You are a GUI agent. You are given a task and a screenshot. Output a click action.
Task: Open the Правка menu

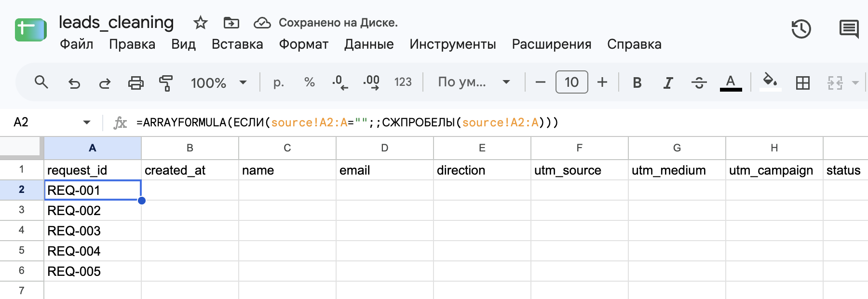click(x=132, y=44)
